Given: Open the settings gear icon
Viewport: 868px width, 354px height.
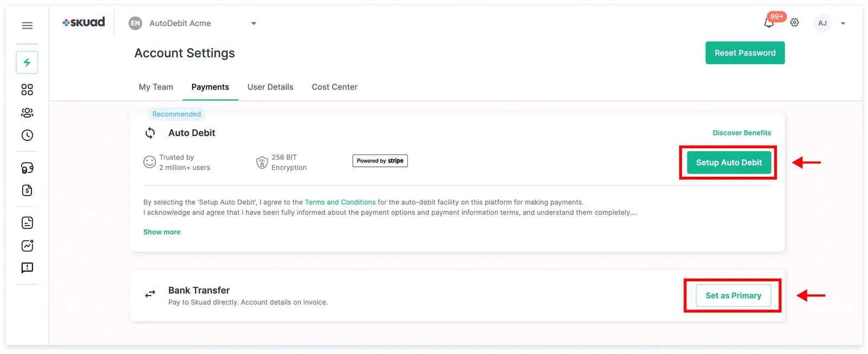Looking at the screenshot, I should click(x=795, y=23).
